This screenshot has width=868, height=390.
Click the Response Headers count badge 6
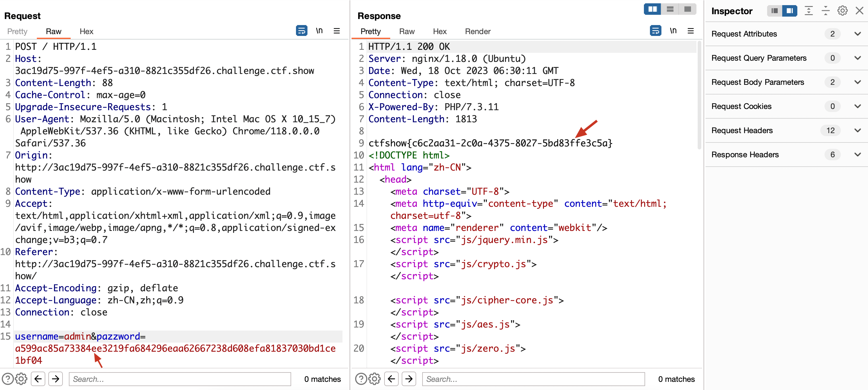[x=832, y=155]
